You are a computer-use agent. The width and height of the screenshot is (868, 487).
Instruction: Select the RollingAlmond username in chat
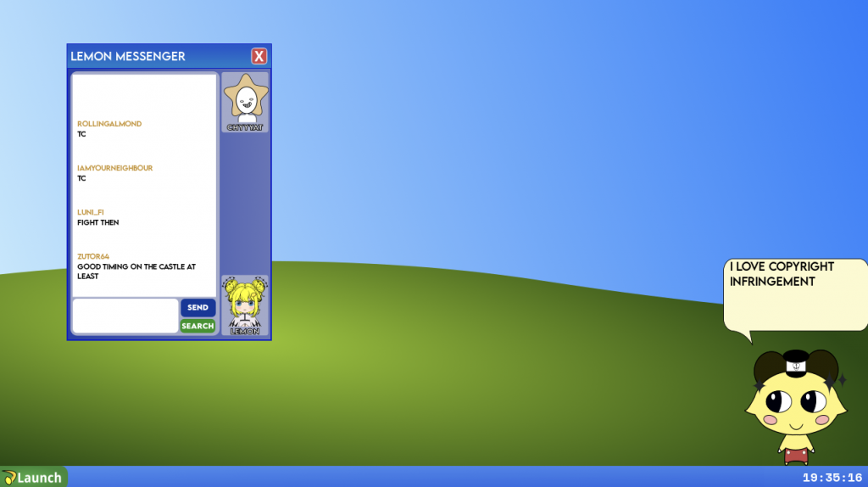coord(109,124)
